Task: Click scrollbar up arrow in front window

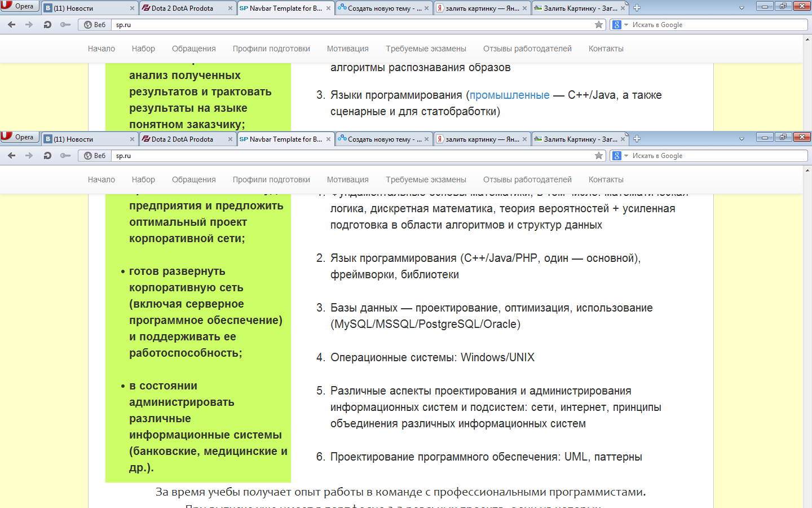Action: tap(807, 170)
